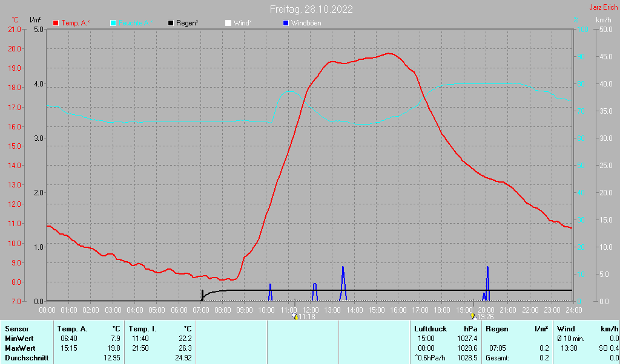Click the 'Regen*' legend label

[x=187, y=24]
